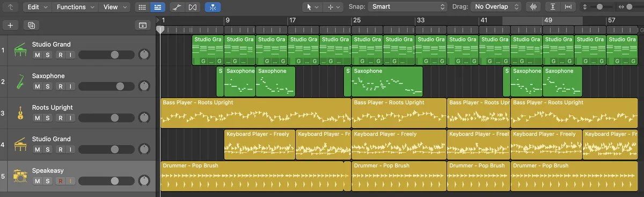This screenshot has height=197, width=644.
Task: Switch to the grid view button in the toolbar
Action: click(x=142, y=7)
